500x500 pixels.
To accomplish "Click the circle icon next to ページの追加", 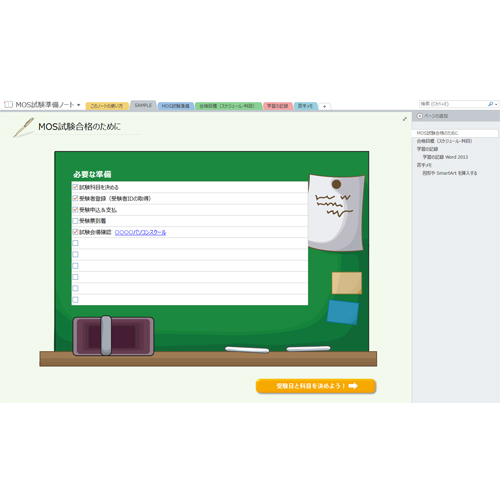I will click(x=420, y=116).
